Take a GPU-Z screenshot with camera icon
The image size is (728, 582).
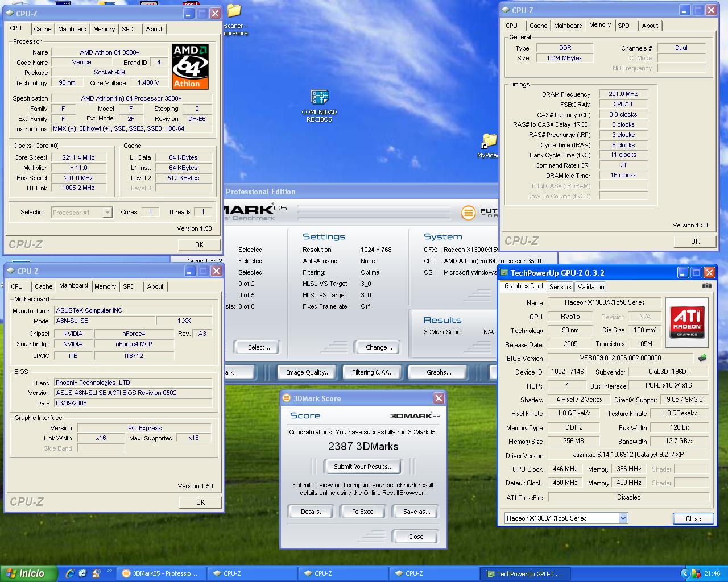click(x=706, y=286)
